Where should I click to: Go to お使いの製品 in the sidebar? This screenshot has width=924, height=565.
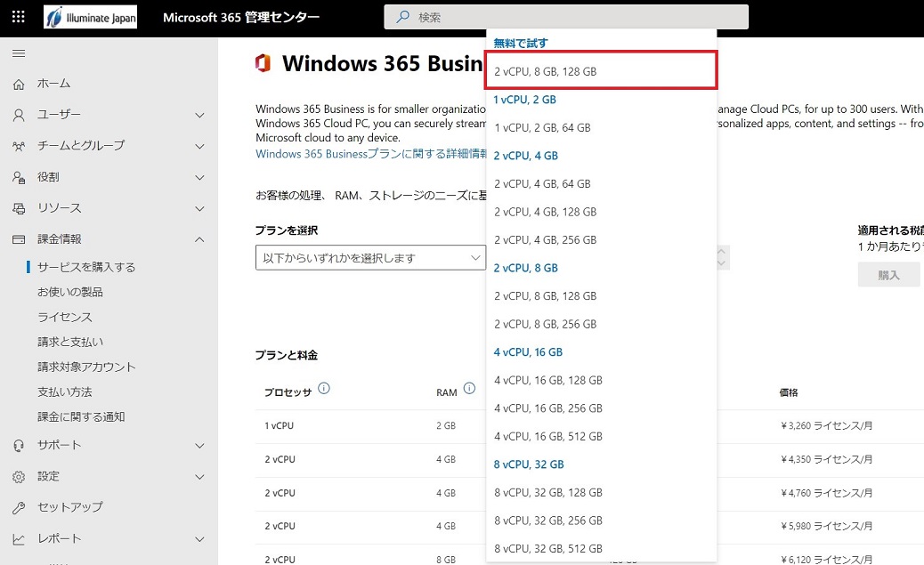click(x=70, y=292)
